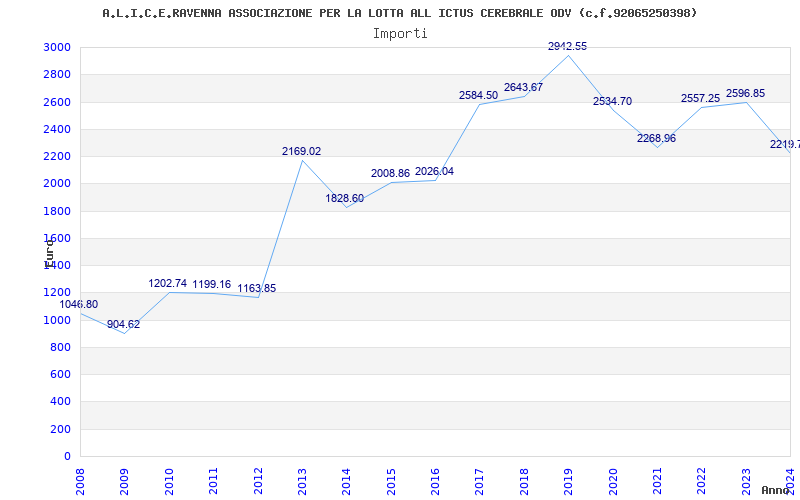This screenshot has height=500, width=800.
Task: Click the x-axis year label 2014
Action: [346, 482]
